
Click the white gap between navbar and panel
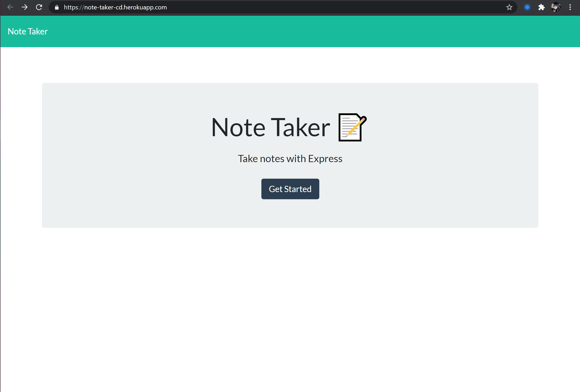pyautogui.click(x=290, y=65)
